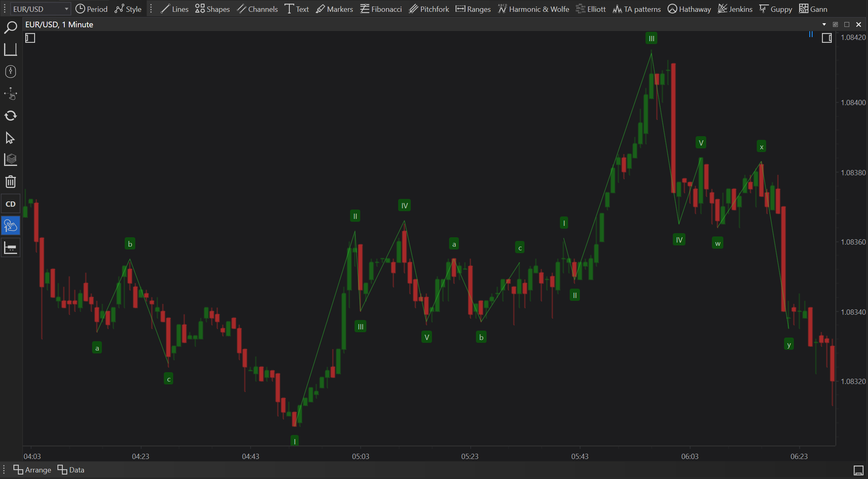Toggle the left panel icon below title

point(30,38)
